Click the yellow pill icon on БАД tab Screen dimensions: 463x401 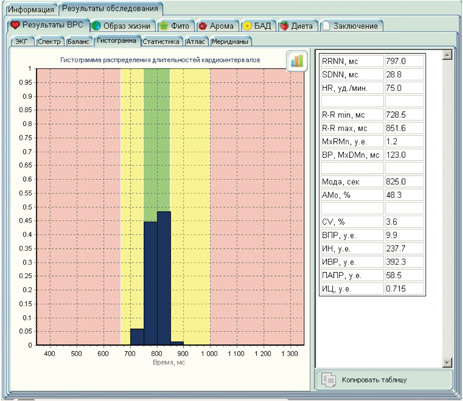(247, 26)
